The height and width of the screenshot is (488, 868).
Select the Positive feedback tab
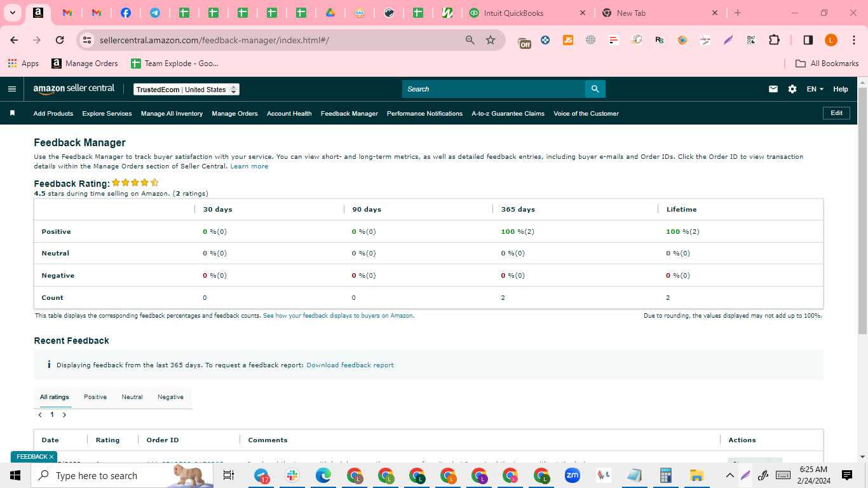[95, 397]
